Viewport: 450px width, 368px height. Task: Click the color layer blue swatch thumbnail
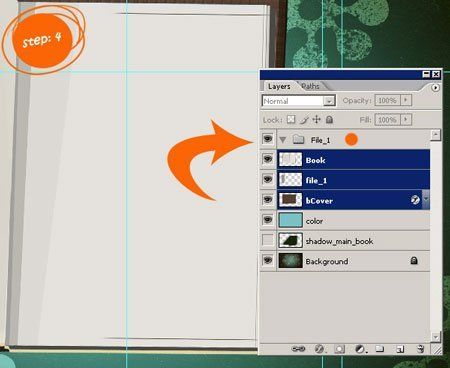[x=290, y=220]
